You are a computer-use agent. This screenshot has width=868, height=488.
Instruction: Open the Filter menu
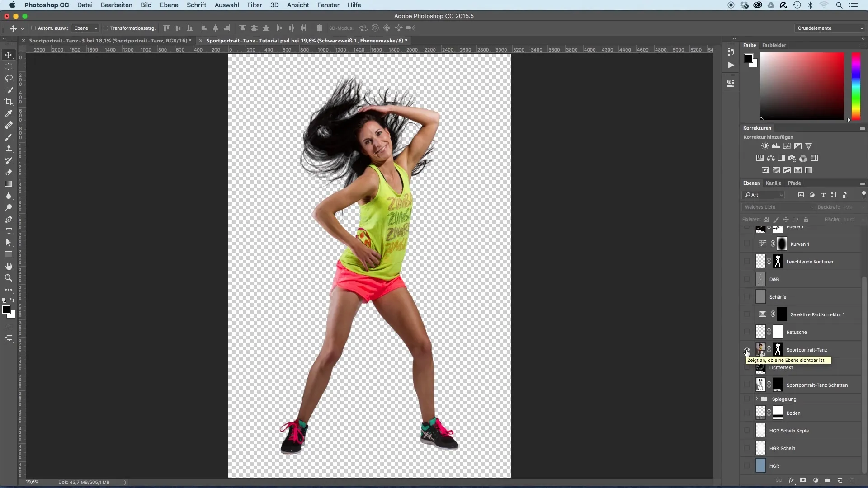pos(255,5)
